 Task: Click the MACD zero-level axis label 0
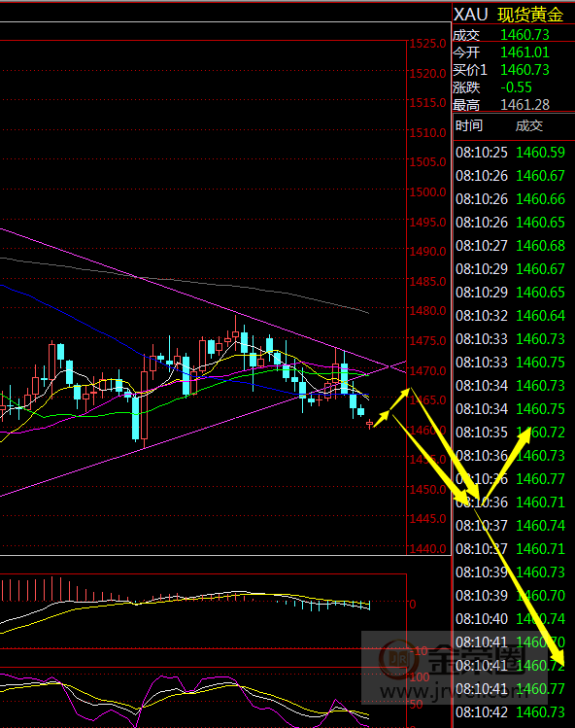(413, 604)
